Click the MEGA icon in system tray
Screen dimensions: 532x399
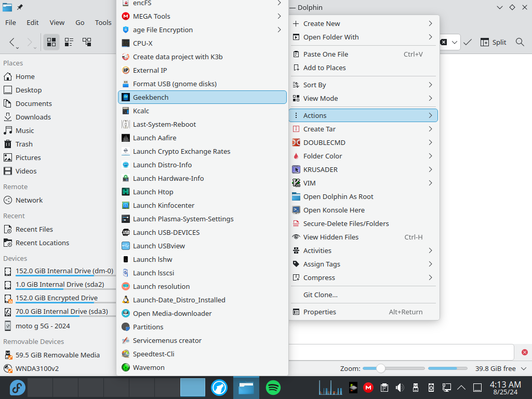pos(368,388)
